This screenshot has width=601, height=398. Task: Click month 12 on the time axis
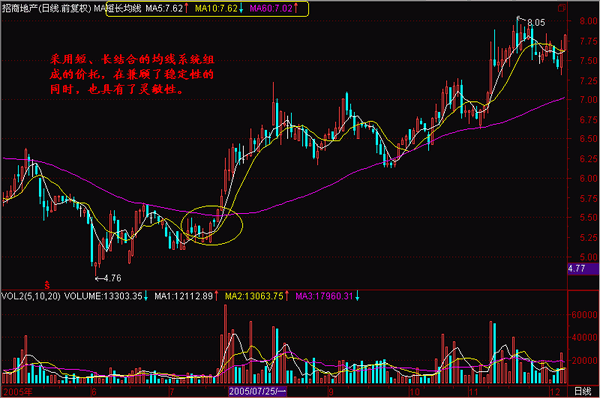coord(555,392)
